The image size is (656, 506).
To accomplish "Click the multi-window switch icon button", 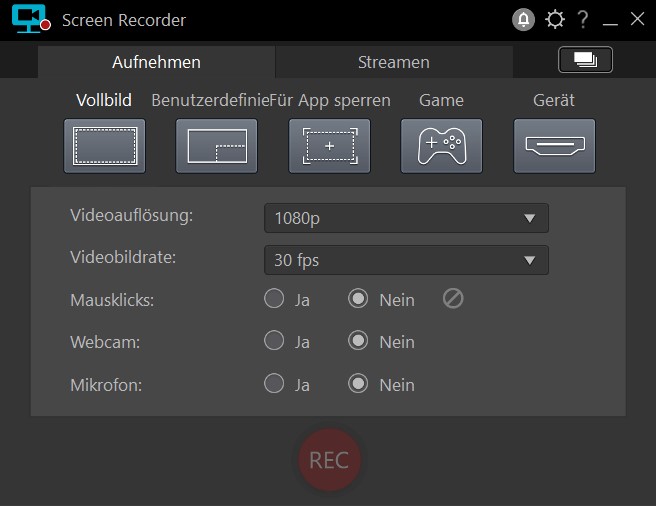I will [x=585, y=60].
